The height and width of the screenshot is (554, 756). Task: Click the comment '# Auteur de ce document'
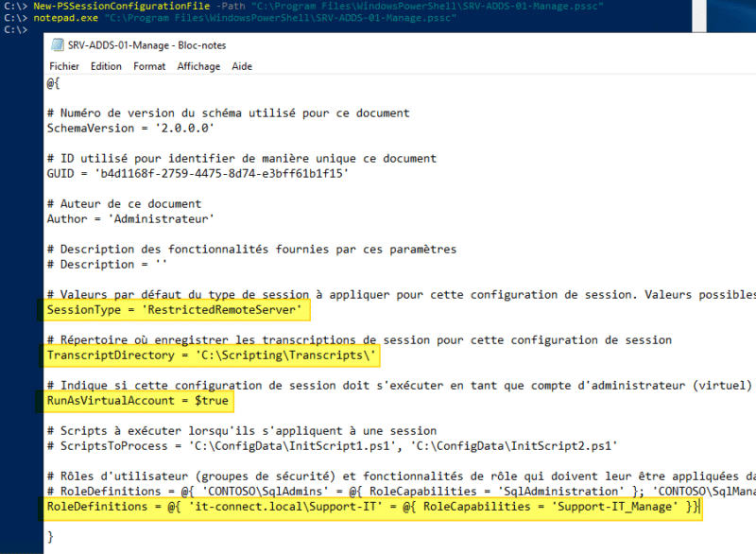(124, 204)
